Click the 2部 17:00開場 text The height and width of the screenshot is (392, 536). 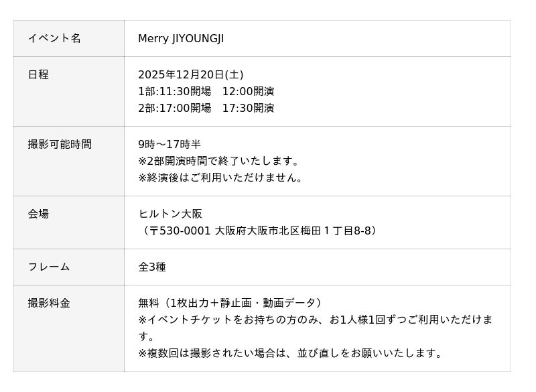tap(174, 108)
